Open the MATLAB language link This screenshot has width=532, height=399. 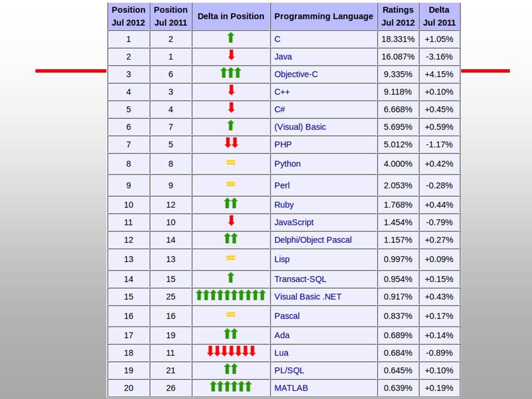coord(291,388)
